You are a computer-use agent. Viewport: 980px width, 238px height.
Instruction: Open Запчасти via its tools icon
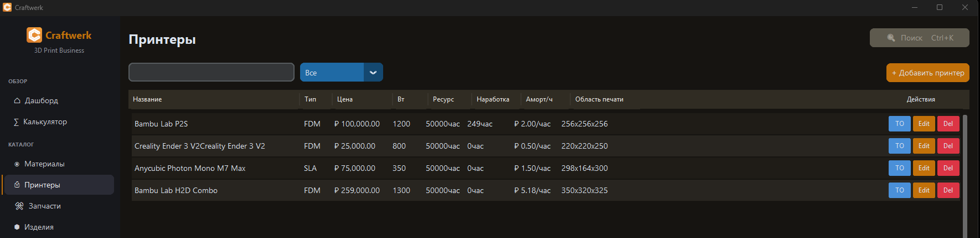(x=19, y=206)
